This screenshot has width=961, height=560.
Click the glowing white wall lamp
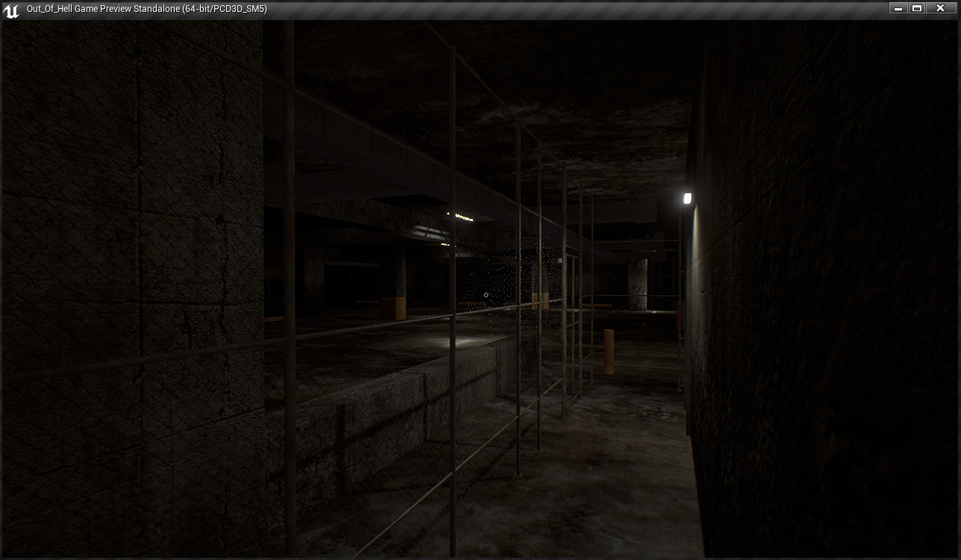(x=687, y=199)
